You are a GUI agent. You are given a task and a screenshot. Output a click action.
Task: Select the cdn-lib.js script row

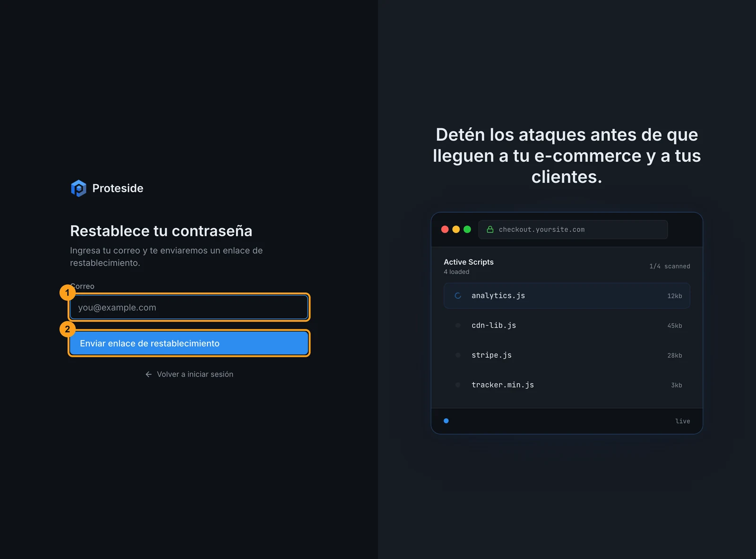[x=567, y=325]
